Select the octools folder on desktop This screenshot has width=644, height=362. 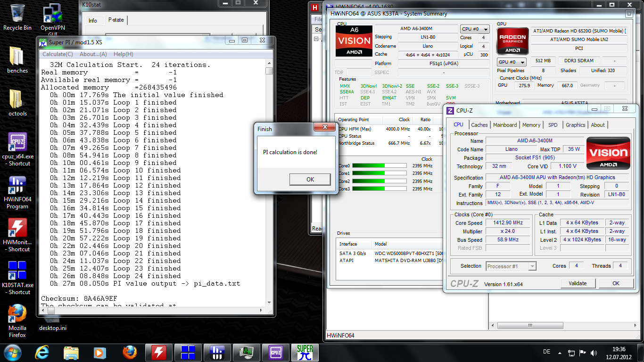coord(17,103)
